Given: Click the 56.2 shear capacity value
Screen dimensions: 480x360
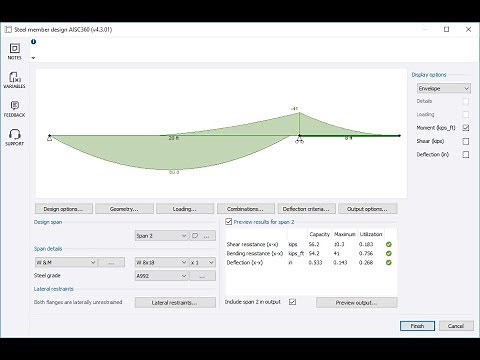Looking at the screenshot, I should click(314, 244).
